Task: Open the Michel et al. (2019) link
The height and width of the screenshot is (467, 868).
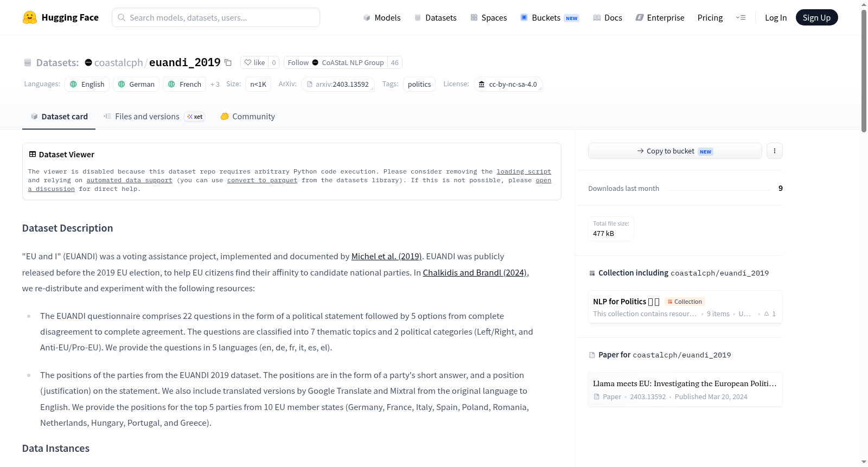Action: [x=386, y=257]
